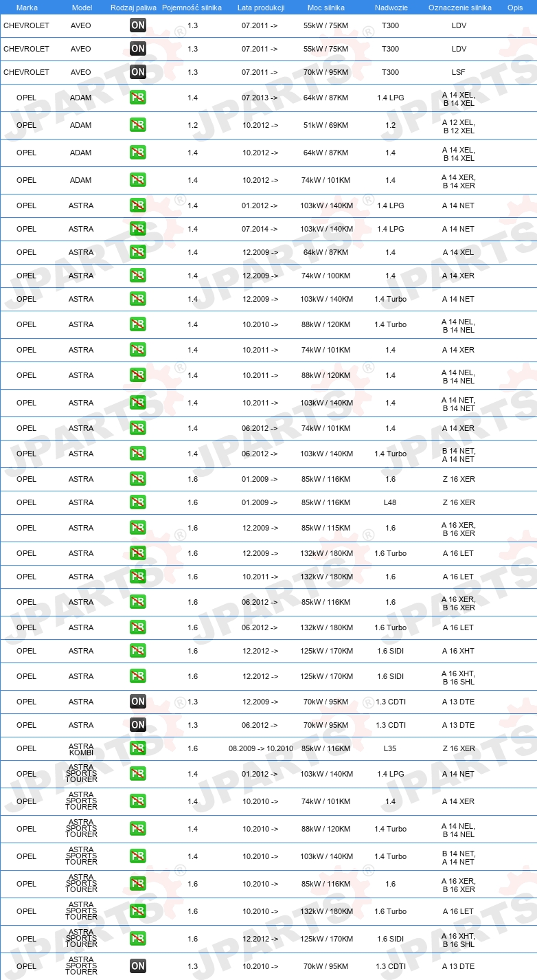537x980 pixels.
Task: Click ON diesel icon in Astra Sports Tourer row
Action: pyautogui.click(x=138, y=966)
